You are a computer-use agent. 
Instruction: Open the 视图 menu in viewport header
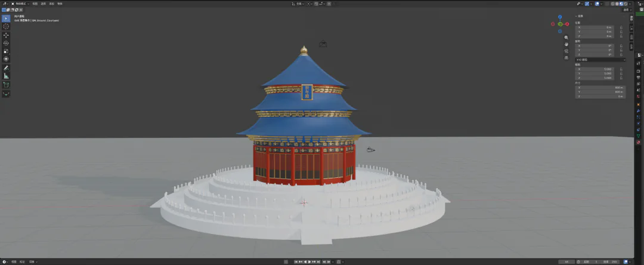click(x=35, y=4)
